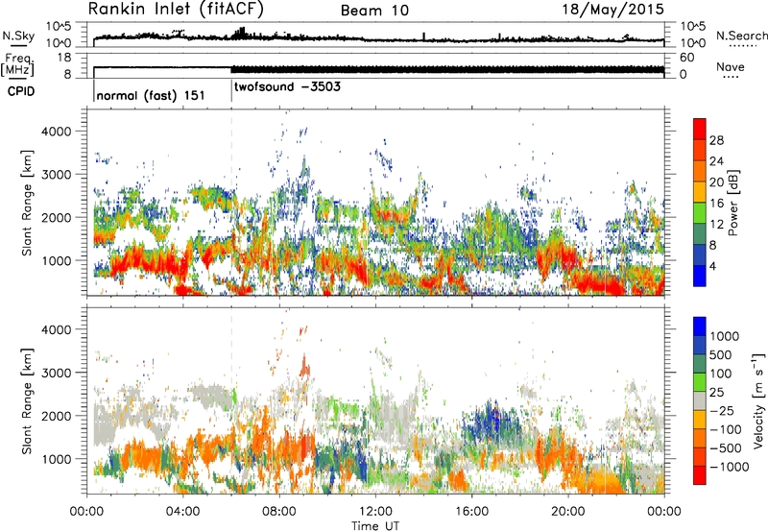Screen dimensions: 768x532
Task: Click the "60" tick on the Nave axis
Action: pos(686,58)
